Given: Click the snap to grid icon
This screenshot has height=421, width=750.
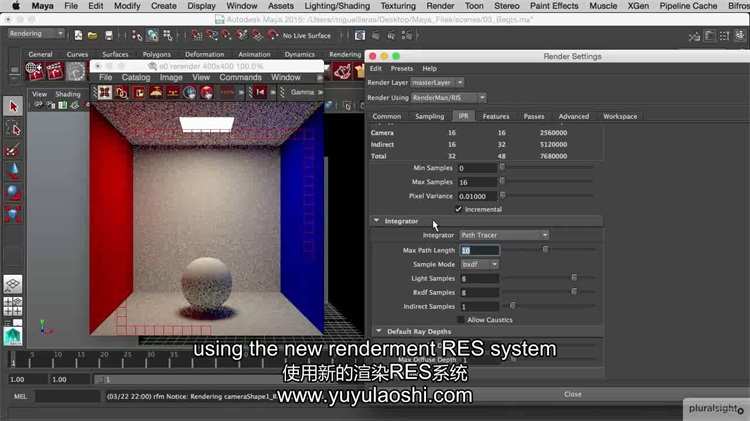Looking at the screenshot, I should (x=197, y=35).
